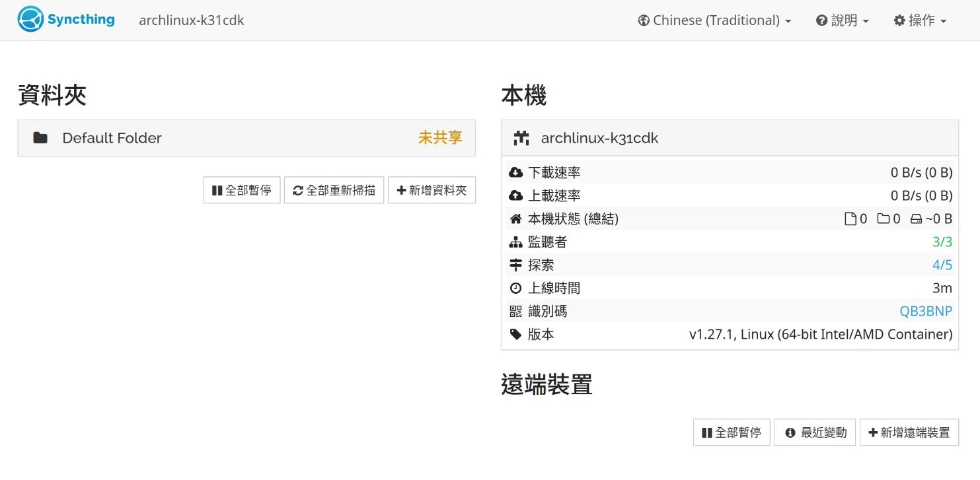
Task: Click the uptime clock icon
Action: pos(516,289)
